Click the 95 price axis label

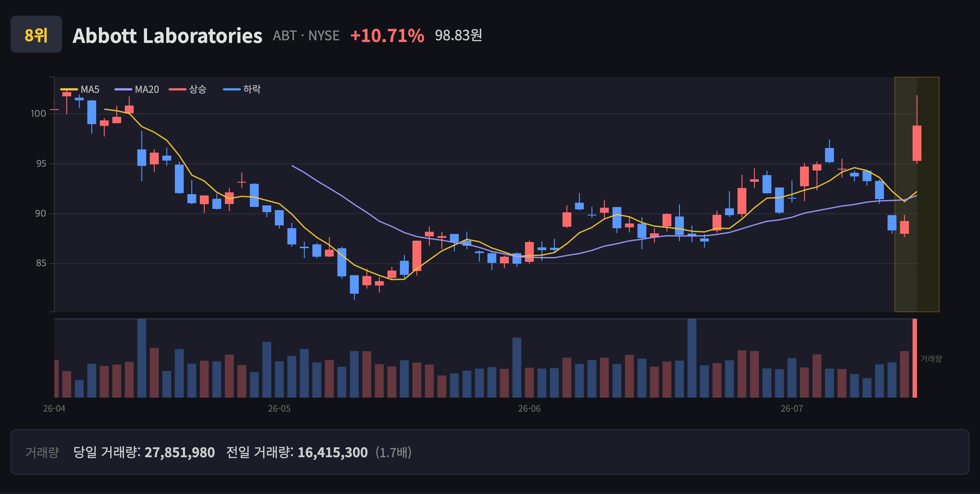(41, 163)
